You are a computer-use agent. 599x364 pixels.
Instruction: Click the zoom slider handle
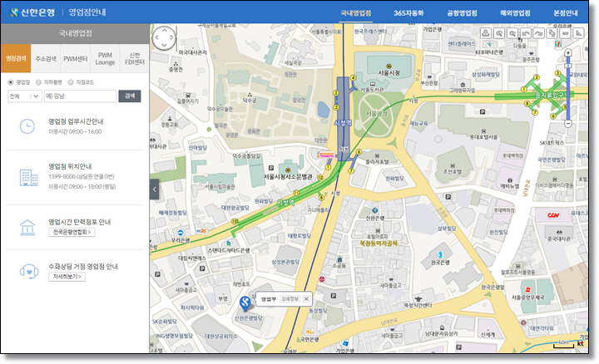[x=568, y=66]
